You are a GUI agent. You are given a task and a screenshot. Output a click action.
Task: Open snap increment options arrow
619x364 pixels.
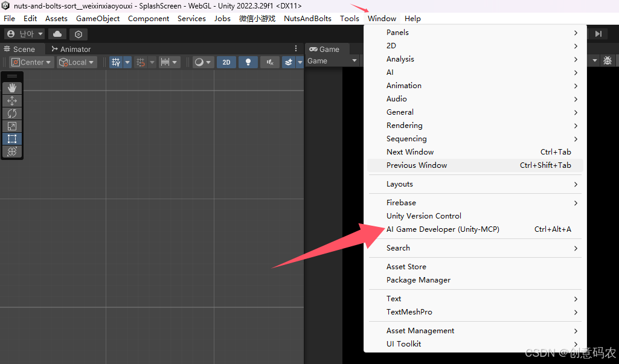point(175,62)
